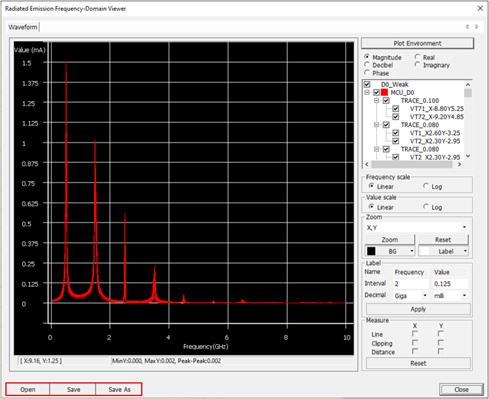Click the Save As button
Viewport: 489px width, 399px height.
click(119, 389)
